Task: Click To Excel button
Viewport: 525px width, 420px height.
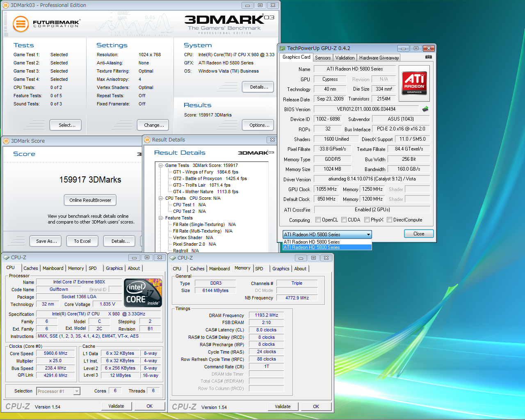Action: click(x=82, y=241)
